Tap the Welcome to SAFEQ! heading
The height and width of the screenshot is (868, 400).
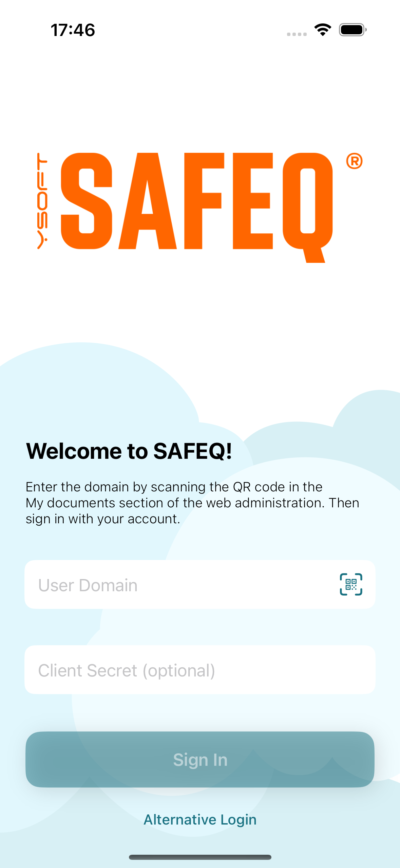pyautogui.click(x=129, y=451)
